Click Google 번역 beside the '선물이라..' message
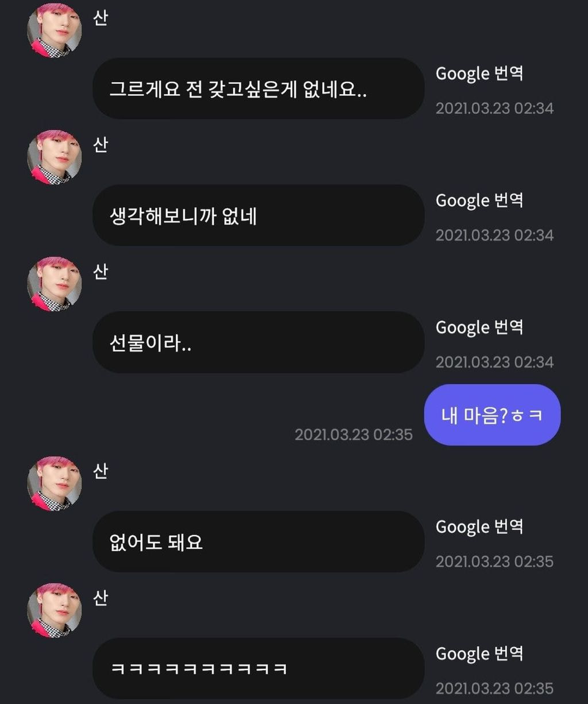The width and height of the screenshot is (588, 704). [479, 328]
